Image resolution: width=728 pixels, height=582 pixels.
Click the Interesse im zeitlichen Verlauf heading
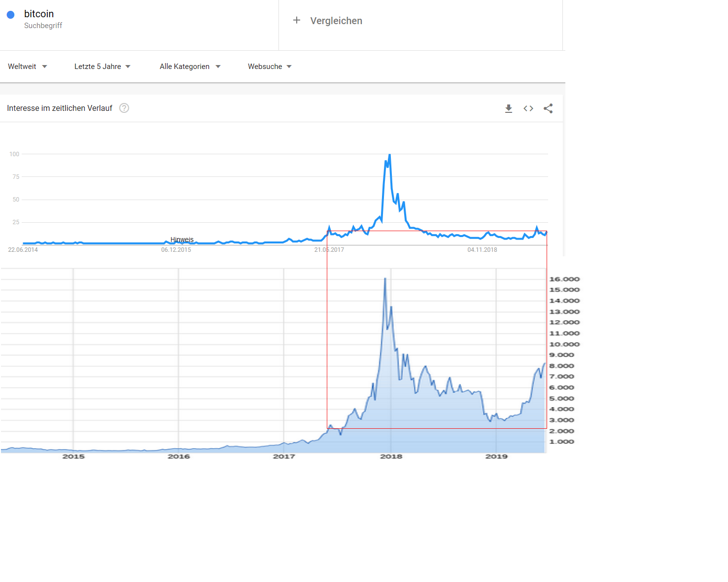point(59,108)
